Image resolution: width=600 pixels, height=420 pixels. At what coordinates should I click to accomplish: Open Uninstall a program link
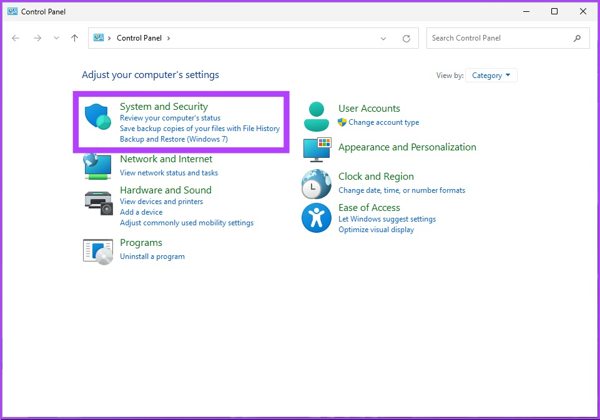coord(152,257)
